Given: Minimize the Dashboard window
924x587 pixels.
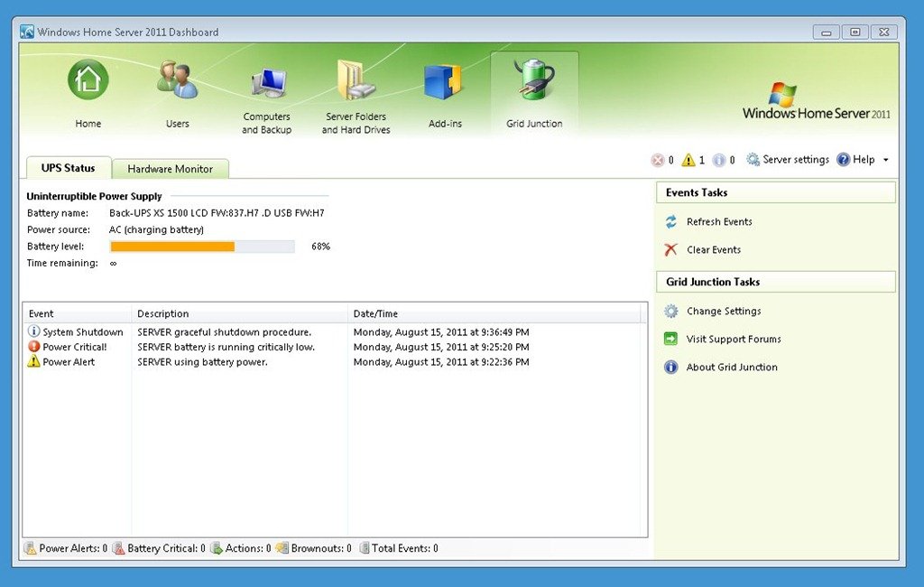Looking at the screenshot, I should (x=827, y=32).
